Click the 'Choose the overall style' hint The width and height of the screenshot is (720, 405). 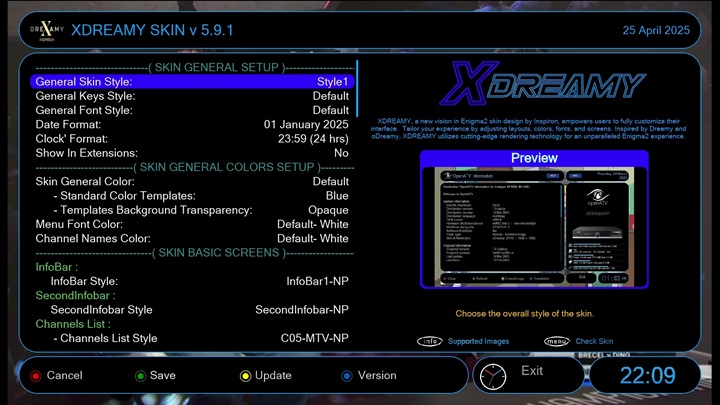click(524, 314)
